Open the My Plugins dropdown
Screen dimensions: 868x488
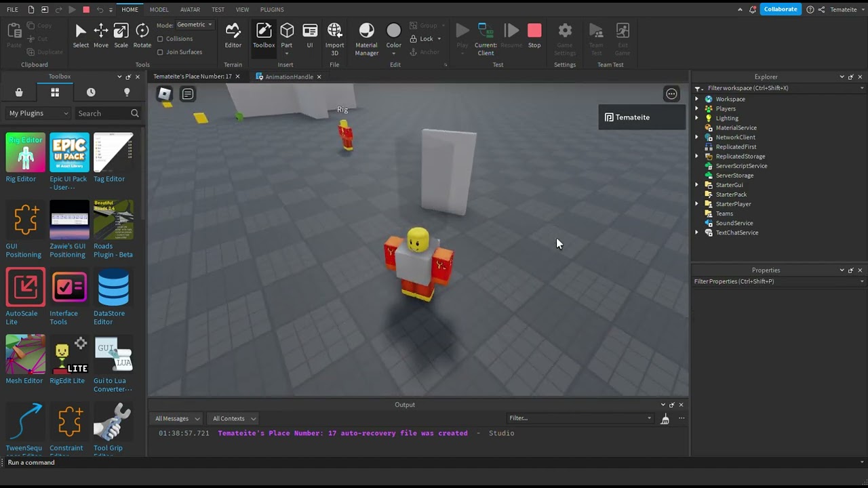click(38, 113)
